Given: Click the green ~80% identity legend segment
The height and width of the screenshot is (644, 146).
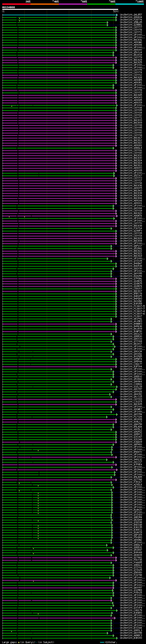Looking at the screenshot, I should point(101,4).
